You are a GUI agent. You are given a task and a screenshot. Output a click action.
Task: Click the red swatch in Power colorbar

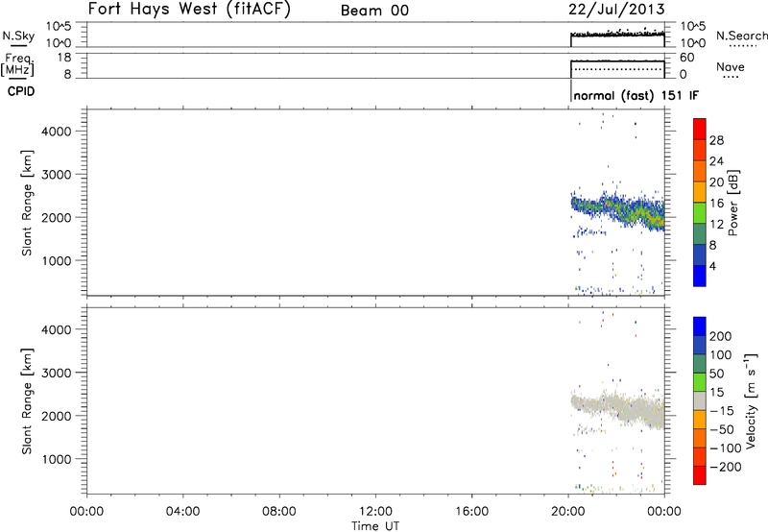click(700, 129)
